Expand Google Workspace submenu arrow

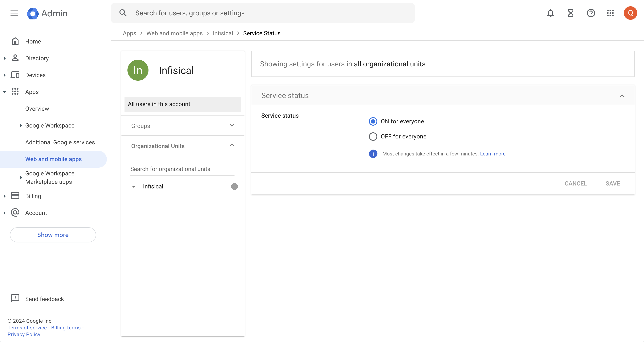coord(21,126)
